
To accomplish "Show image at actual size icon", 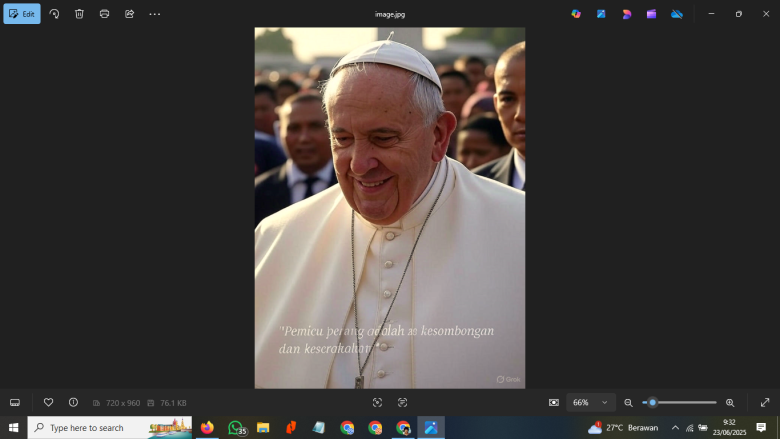I will coord(554,402).
